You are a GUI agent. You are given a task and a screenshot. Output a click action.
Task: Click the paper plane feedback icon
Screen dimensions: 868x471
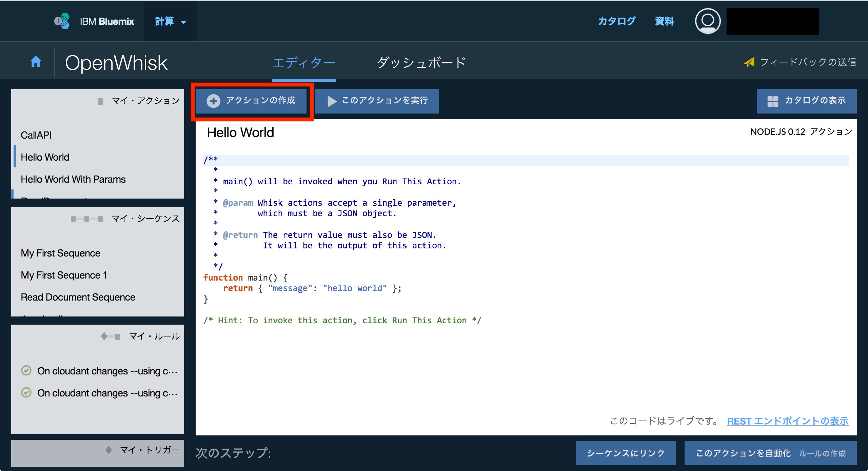(749, 62)
